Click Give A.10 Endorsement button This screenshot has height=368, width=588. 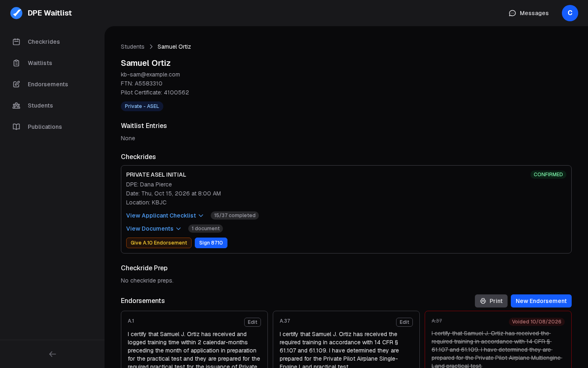(159, 243)
